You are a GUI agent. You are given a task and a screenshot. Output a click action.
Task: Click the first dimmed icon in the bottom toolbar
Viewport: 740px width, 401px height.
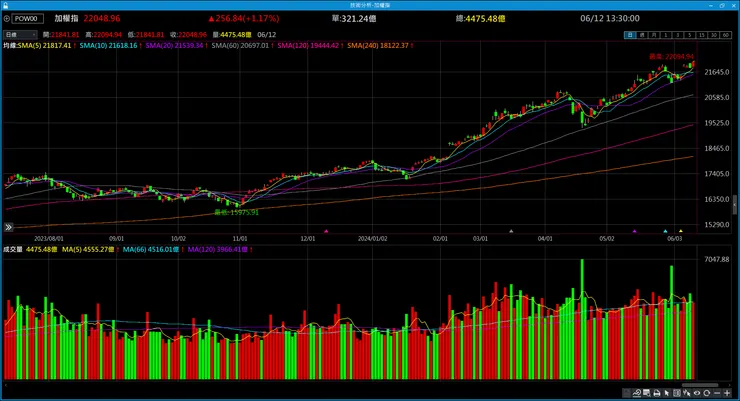[x=626, y=393]
